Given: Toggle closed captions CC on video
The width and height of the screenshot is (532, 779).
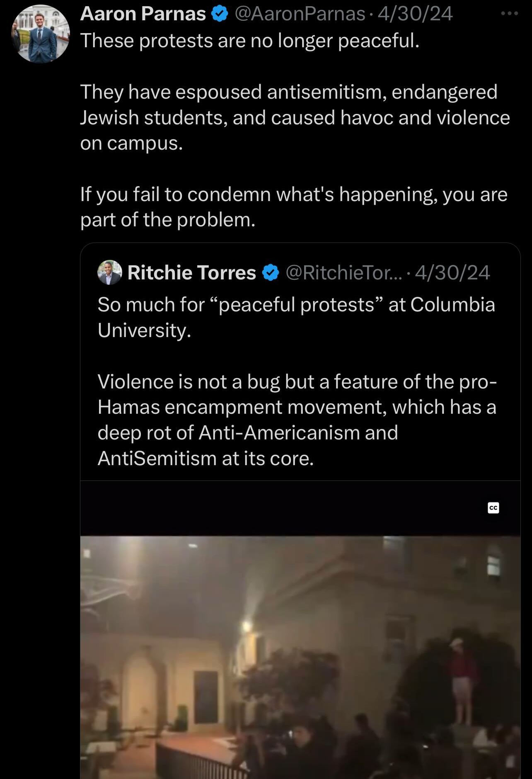Looking at the screenshot, I should tap(493, 508).
